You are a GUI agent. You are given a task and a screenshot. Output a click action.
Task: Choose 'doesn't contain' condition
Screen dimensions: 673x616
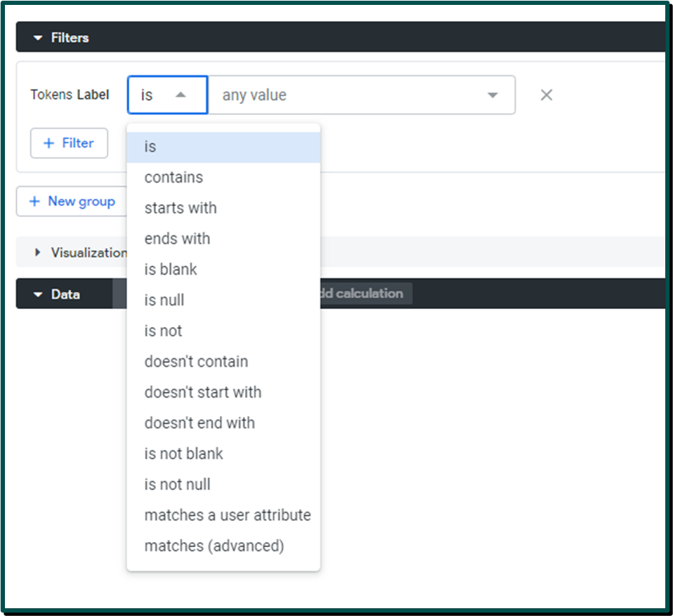(196, 362)
